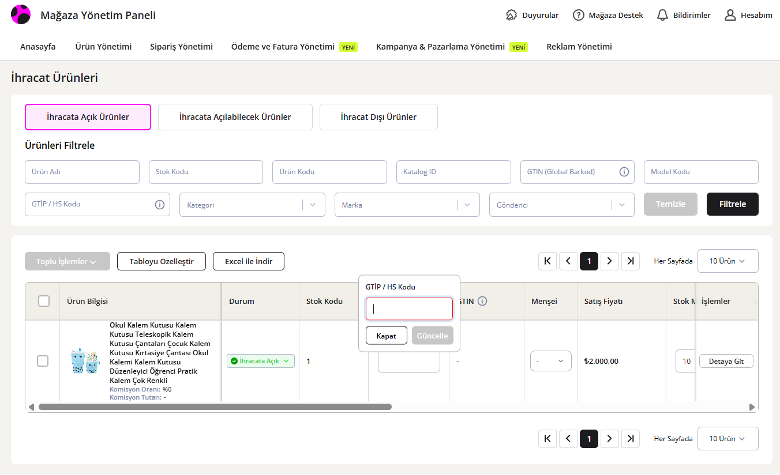The image size is (780, 475).
Task: Go to previous page in bottom pagination
Action: pos(568,439)
